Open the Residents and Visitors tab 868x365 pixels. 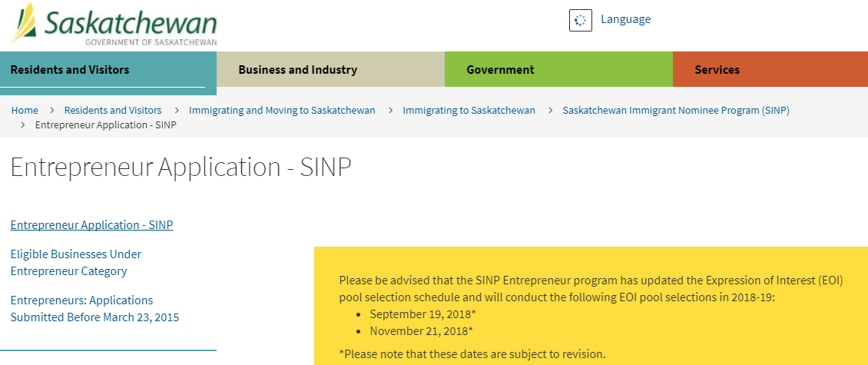(x=108, y=70)
